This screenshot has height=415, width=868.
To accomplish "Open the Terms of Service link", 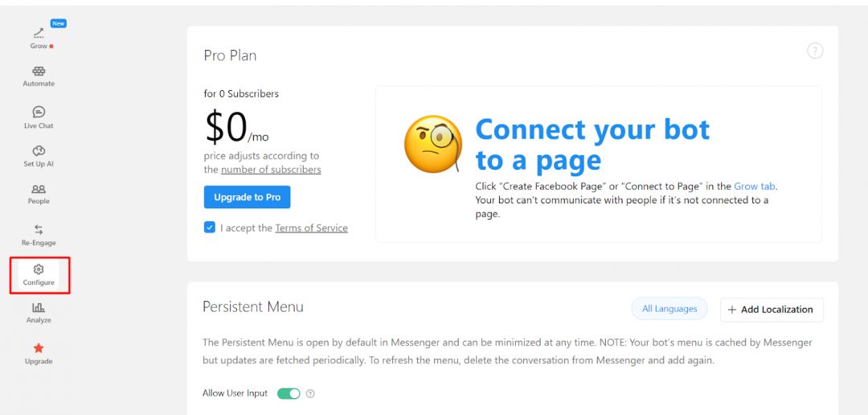I will tap(311, 228).
